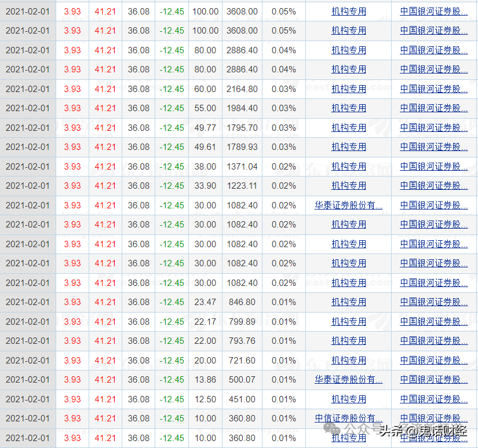
Task: Select the 793.76 amount cell
Action: [242, 340]
